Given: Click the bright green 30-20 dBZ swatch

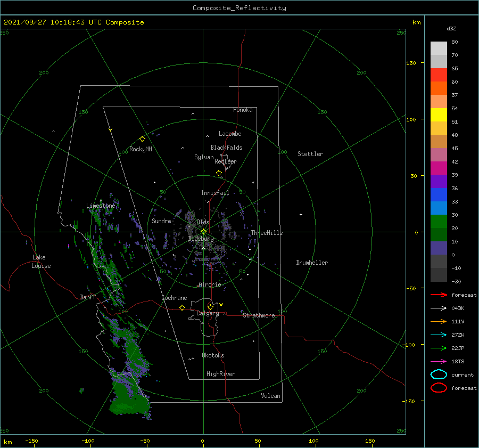Looking at the screenshot, I should click(439, 222).
